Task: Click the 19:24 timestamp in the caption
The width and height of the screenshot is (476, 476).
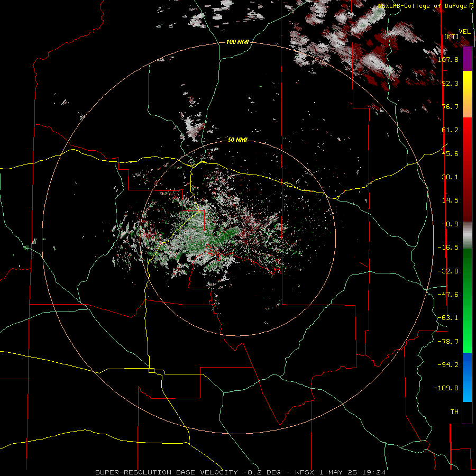Action: pyautogui.click(x=375, y=472)
